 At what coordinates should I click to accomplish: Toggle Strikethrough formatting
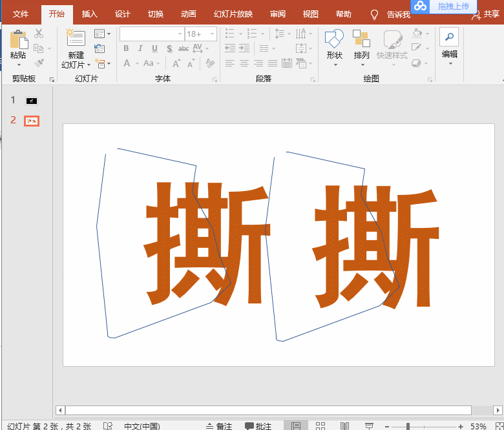pyautogui.click(x=184, y=49)
